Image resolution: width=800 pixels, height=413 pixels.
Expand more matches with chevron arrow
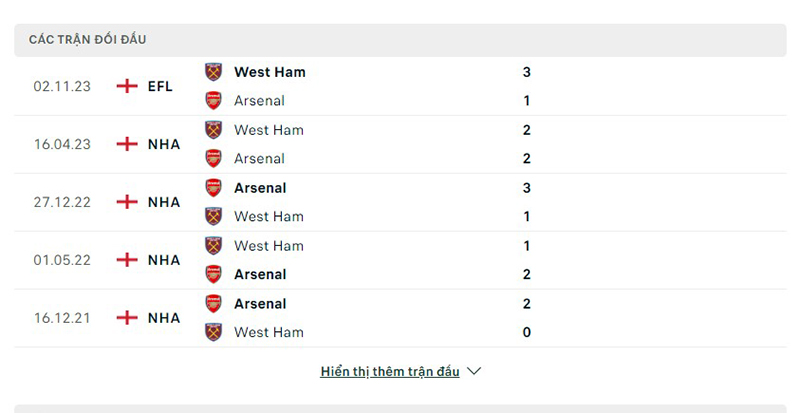[x=474, y=371]
